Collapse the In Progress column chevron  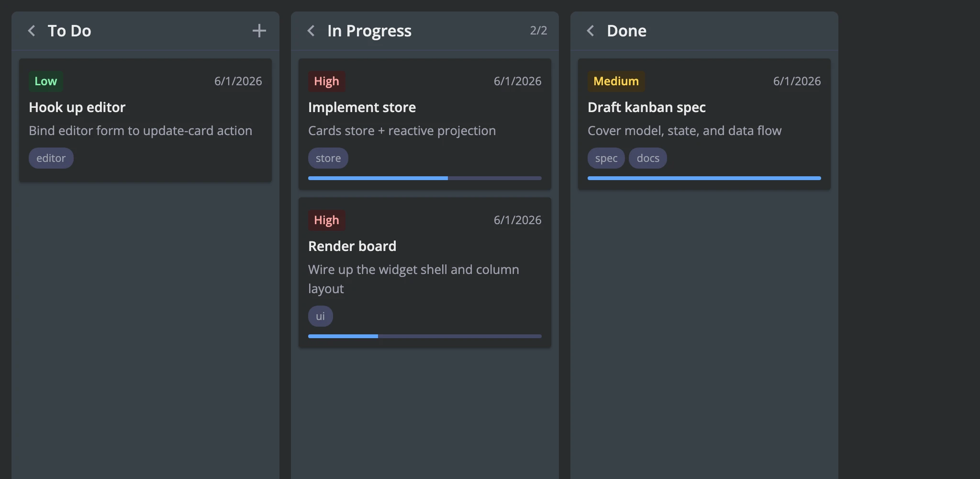click(x=311, y=31)
